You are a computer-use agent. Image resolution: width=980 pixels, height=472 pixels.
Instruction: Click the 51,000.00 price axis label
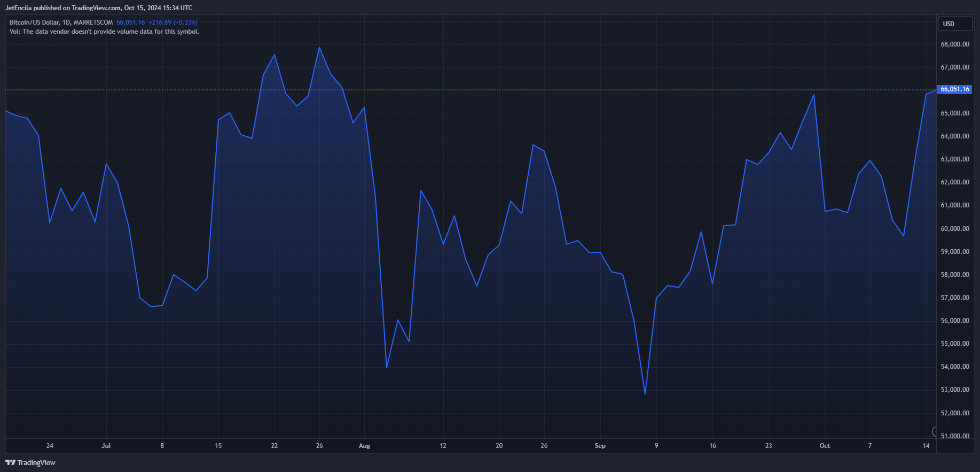click(x=954, y=436)
